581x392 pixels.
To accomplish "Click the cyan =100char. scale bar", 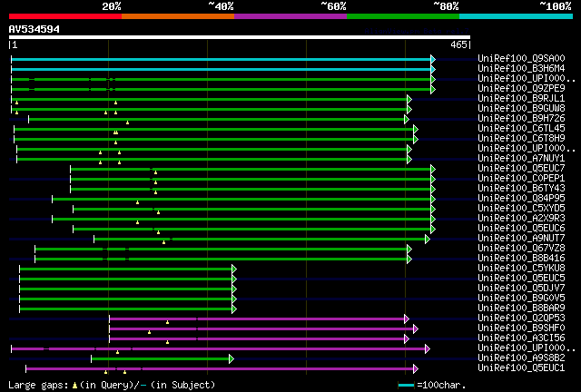I will click(x=406, y=386).
